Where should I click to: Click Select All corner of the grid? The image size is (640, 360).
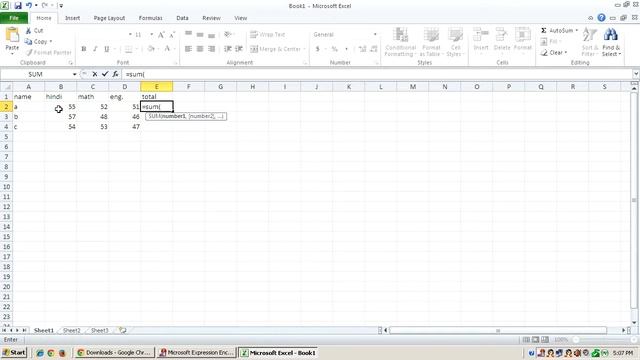point(6,87)
